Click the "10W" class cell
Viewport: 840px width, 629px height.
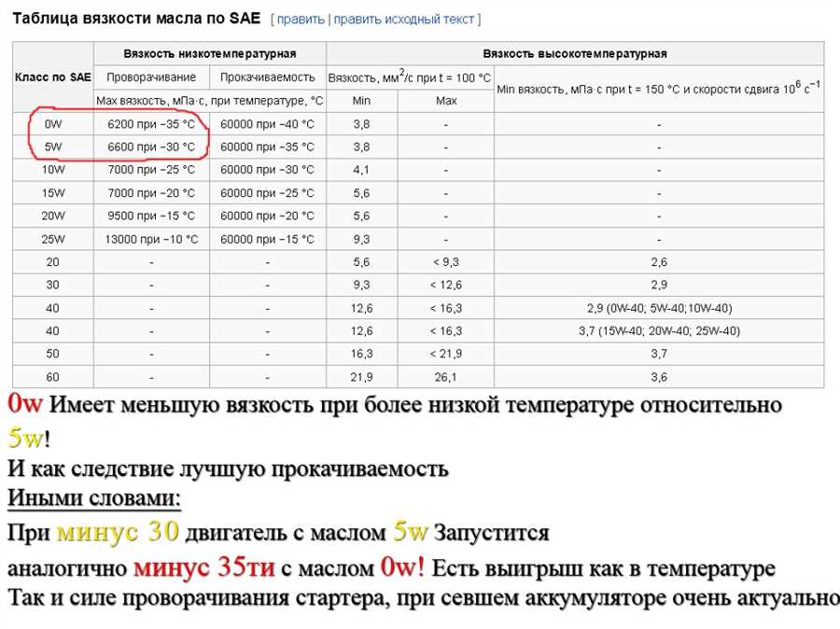coord(53,170)
